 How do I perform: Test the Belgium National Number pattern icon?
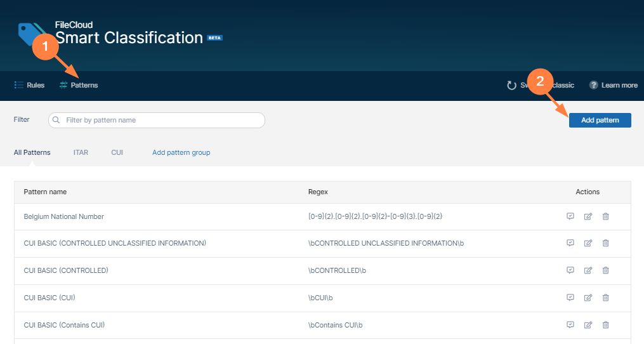[x=570, y=216]
